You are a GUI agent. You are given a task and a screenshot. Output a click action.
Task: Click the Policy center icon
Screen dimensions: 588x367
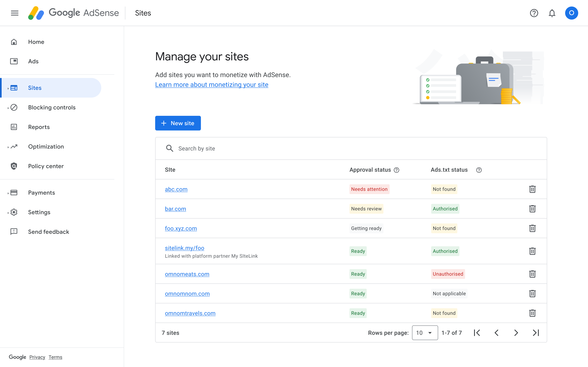tap(13, 166)
